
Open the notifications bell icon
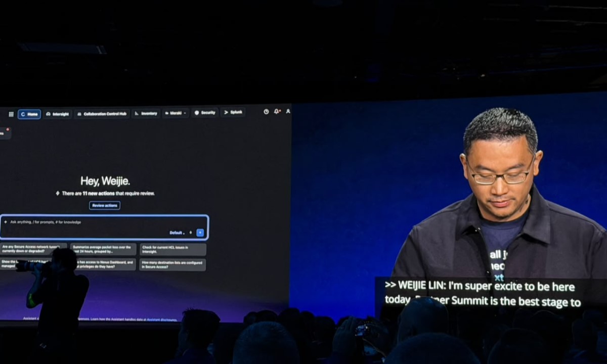click(x=277, y=111)
